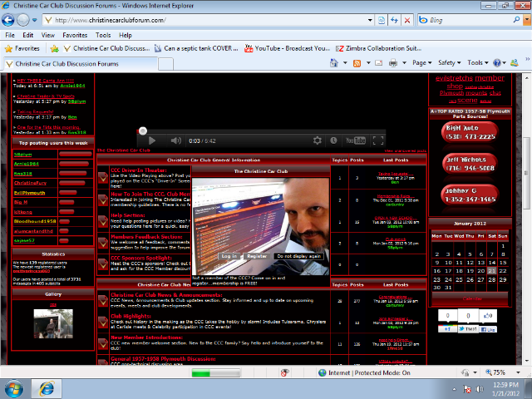The width and height of the screenshot is (532, 399).
Task: Expand the Home button dropdown arrow
Action: [345, 63]
